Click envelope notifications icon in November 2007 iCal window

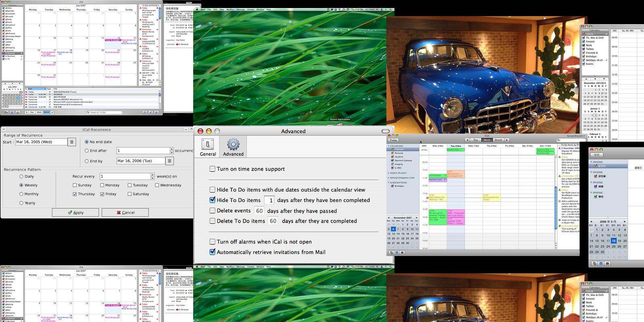pos(402,252)
